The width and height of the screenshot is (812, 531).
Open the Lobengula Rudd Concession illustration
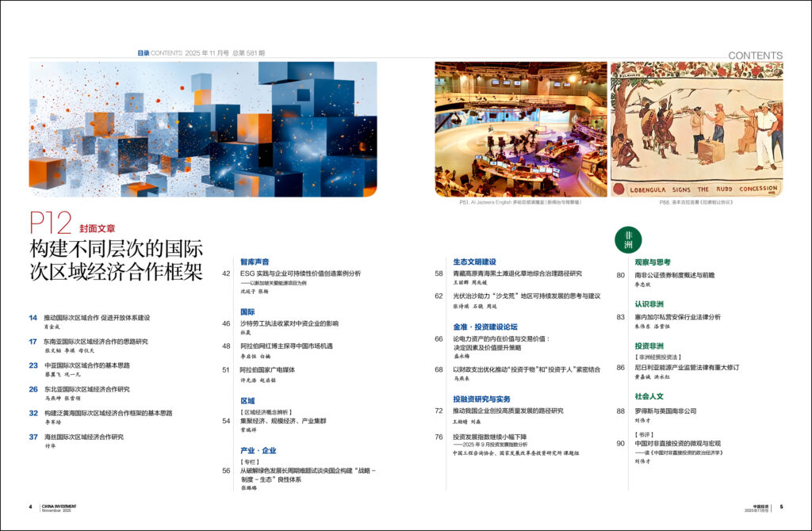(x=695, y=129)
